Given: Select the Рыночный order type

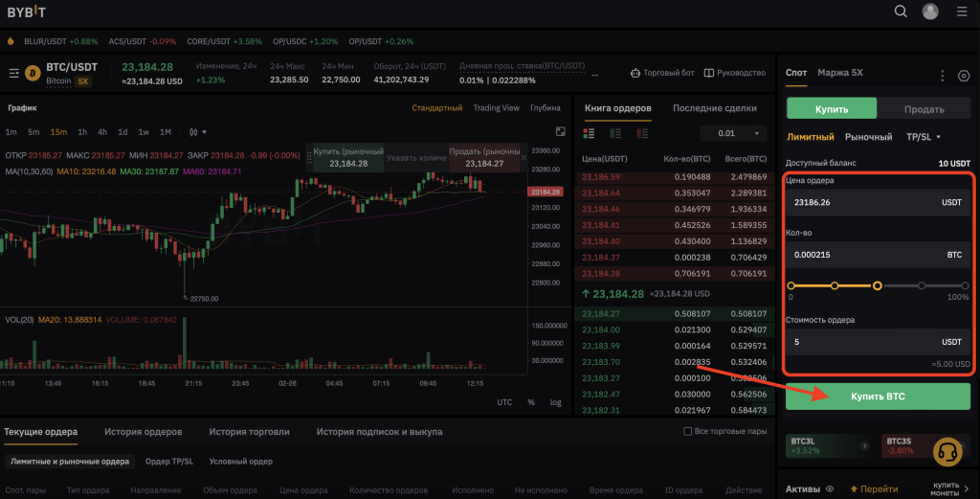Looking at the screenshot, I should click(869, 137).
